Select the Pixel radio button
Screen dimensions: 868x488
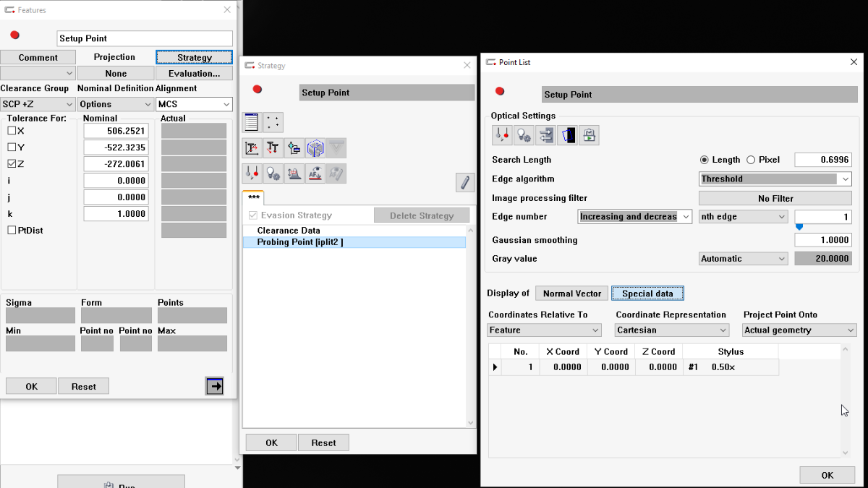(751, 160)
